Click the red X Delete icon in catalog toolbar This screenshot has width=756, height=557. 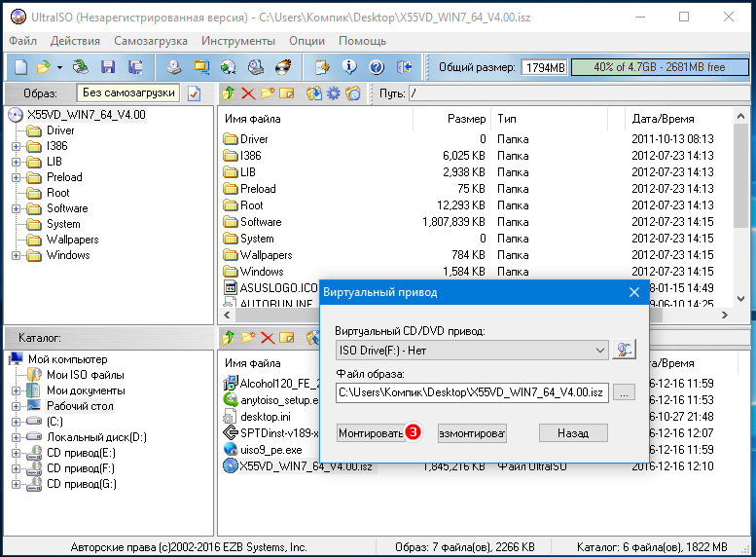pos(268,338)
